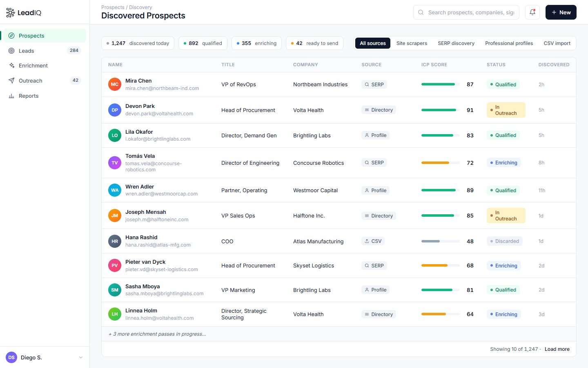Image resolution: width=588 pixels, height=368 pixels.
Task: Switch to Site scrapers tab
Action: (412, 43)
